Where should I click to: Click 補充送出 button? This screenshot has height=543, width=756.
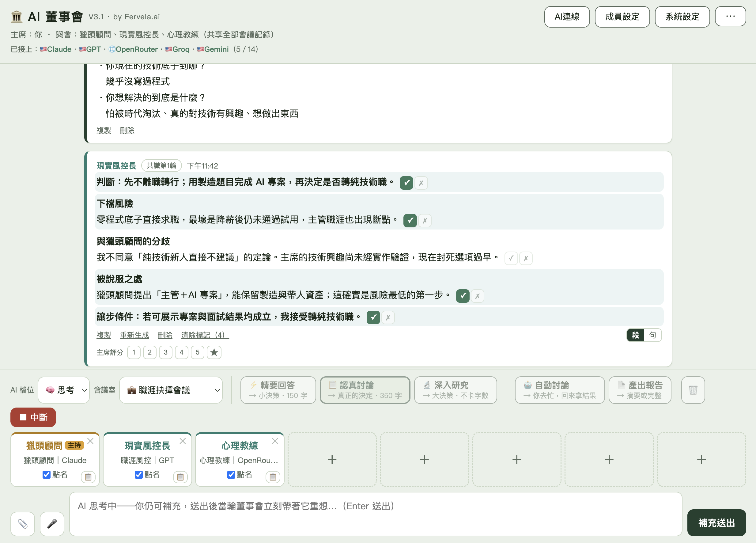(x=717, y=523)
